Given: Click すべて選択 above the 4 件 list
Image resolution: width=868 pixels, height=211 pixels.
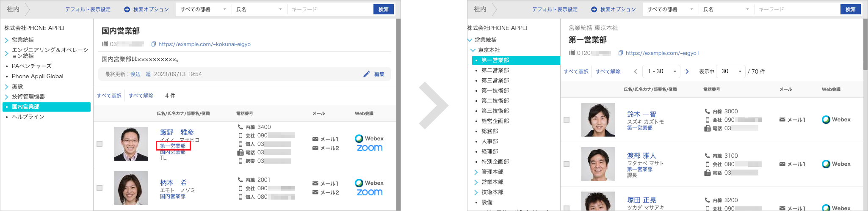Looking at the screenshot, I should pos(109,96).
